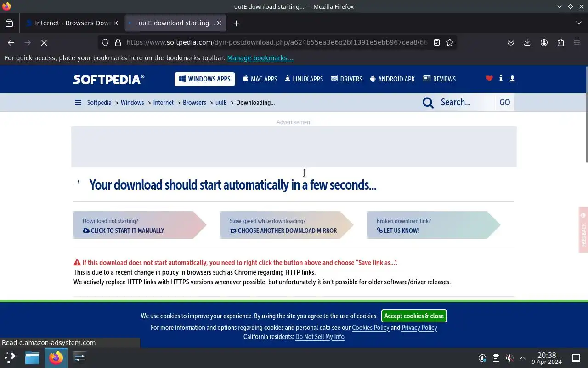Viewport: 588px width, 368px height.
Task: Click the info icon in Softpedia header
Action: click(501, 79)
